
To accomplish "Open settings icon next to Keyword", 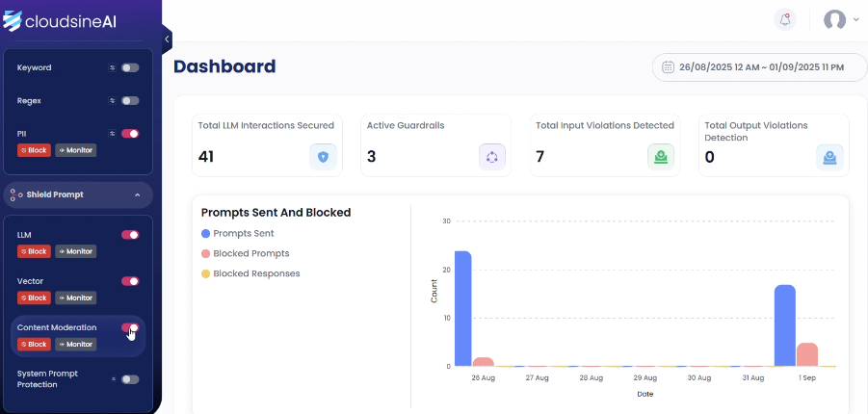I will (x=113, y=68).
